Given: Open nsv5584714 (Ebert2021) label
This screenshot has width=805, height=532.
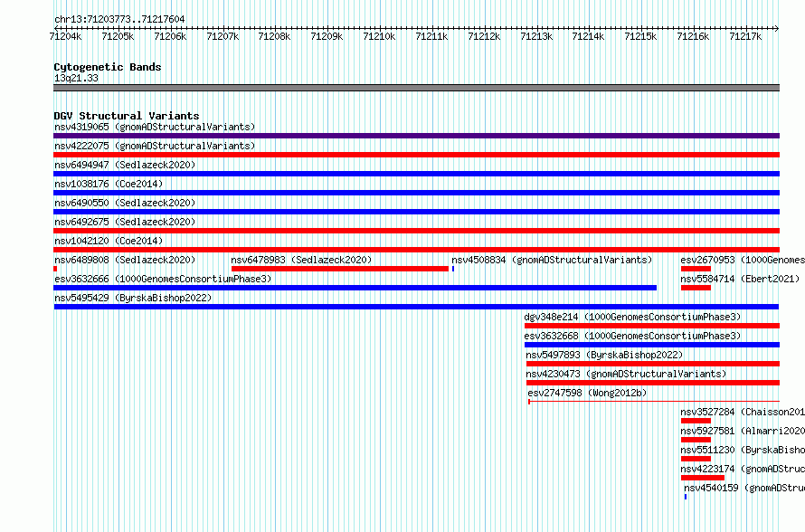Looking at the screenshot, I should click(x=740, y=279).
